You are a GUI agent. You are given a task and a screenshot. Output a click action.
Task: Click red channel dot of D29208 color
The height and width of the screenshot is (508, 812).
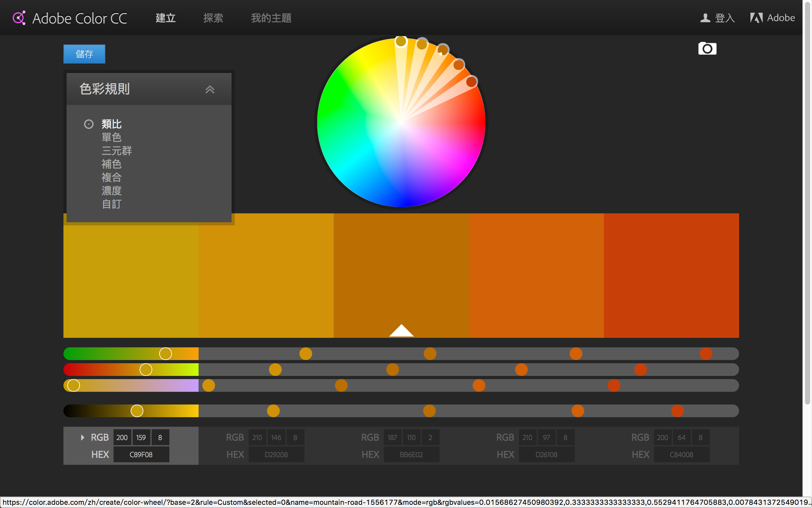[306, 353]
